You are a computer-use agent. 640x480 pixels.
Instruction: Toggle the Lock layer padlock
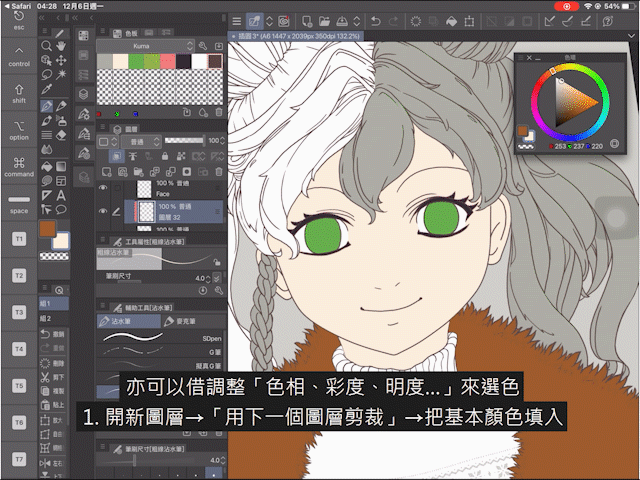click(x=164, y=156)
